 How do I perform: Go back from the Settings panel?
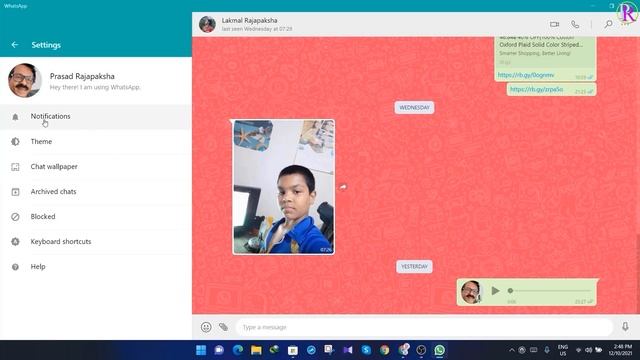click(15, 45)
